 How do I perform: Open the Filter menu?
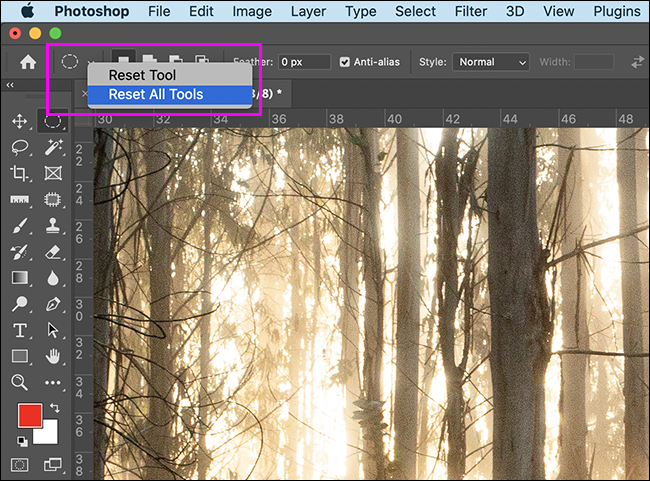pos(472,13)
